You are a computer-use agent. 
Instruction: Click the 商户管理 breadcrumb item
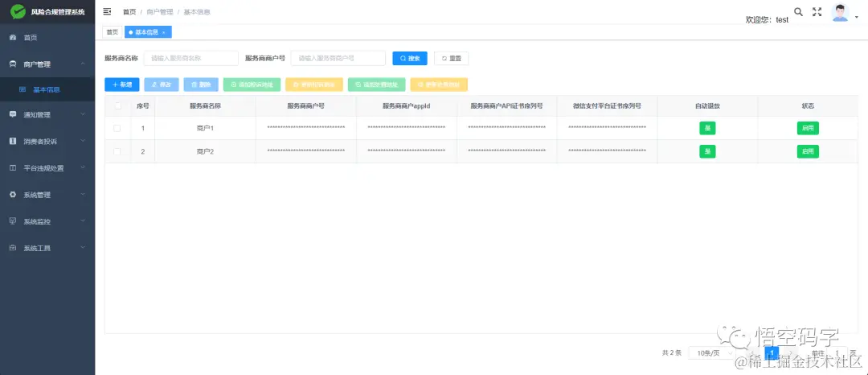click(159, 11)
